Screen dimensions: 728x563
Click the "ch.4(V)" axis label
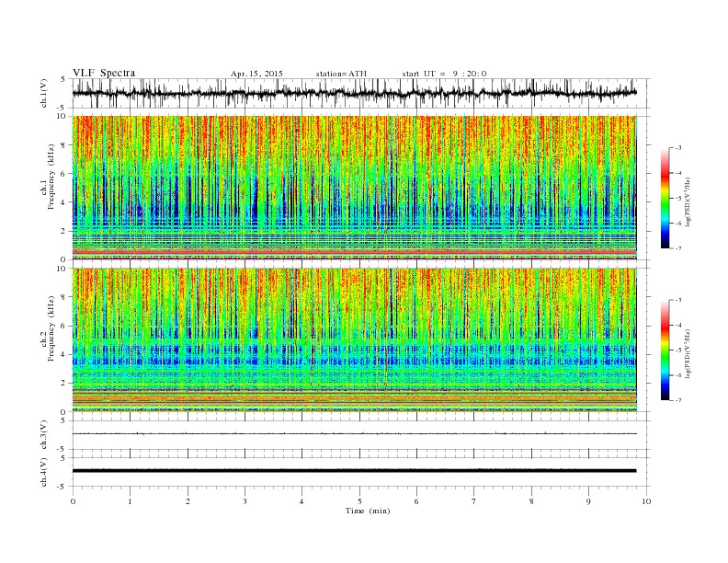point(44,472)
